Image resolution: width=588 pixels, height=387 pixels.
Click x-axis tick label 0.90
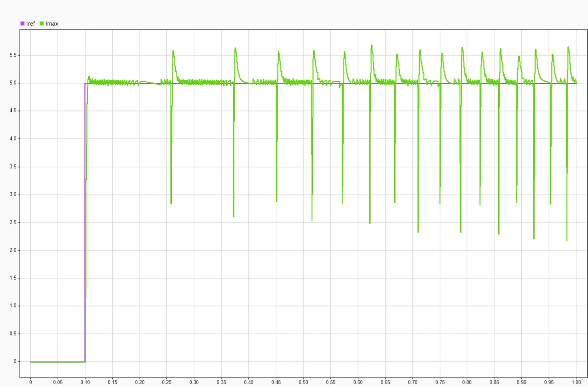pyautogui.click(x=522, y=382)
